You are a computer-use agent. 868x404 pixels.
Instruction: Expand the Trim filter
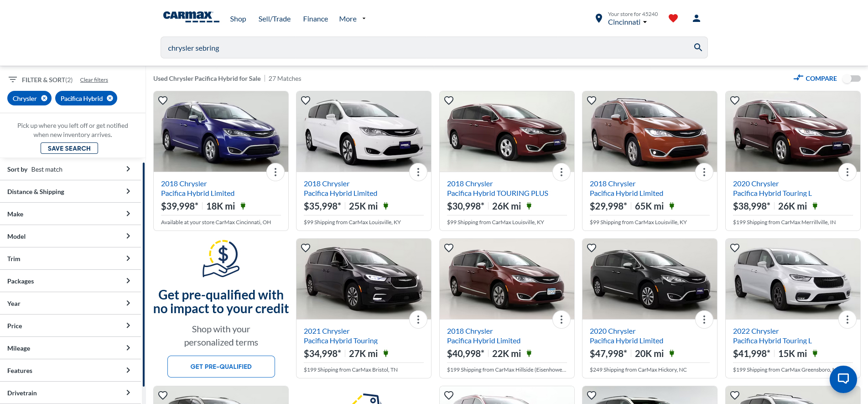(x=69, y=259)
